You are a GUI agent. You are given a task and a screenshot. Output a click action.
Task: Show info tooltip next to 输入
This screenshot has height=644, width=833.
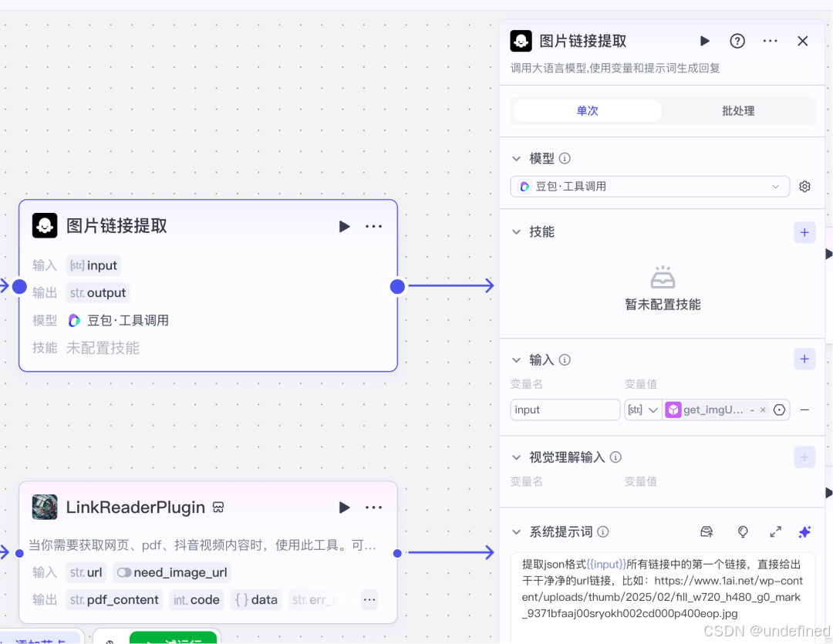coord(565,360)
